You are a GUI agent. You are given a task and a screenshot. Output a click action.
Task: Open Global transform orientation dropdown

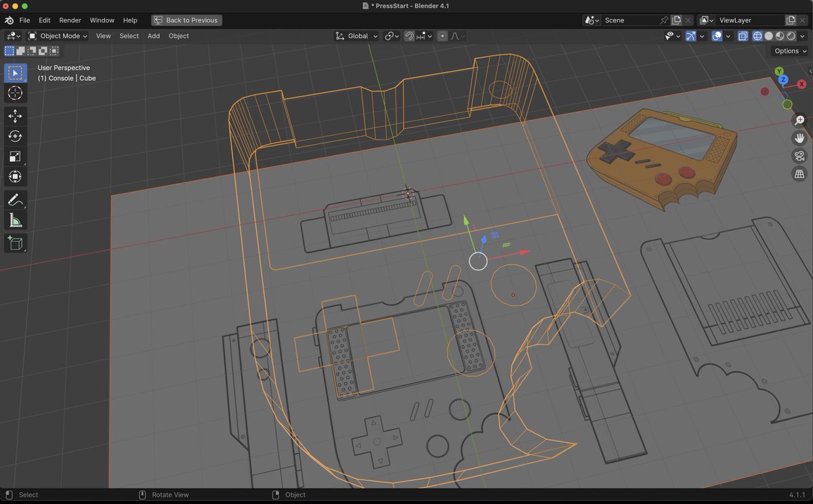pos(356,36)
